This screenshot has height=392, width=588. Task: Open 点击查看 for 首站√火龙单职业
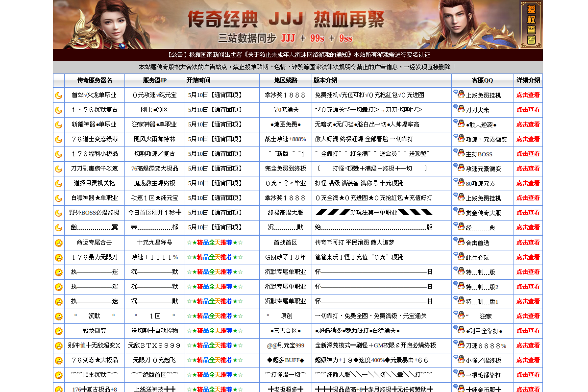tap(528, 95)
